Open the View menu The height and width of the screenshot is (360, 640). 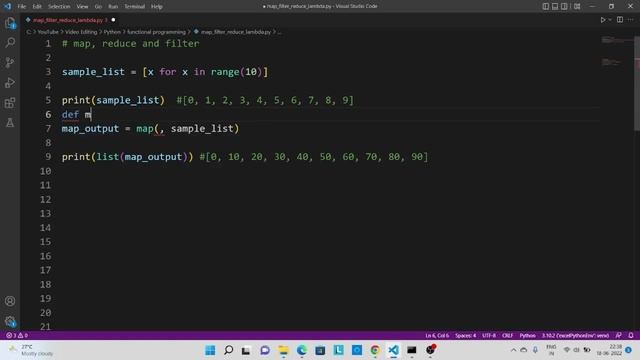coord(82,7)
